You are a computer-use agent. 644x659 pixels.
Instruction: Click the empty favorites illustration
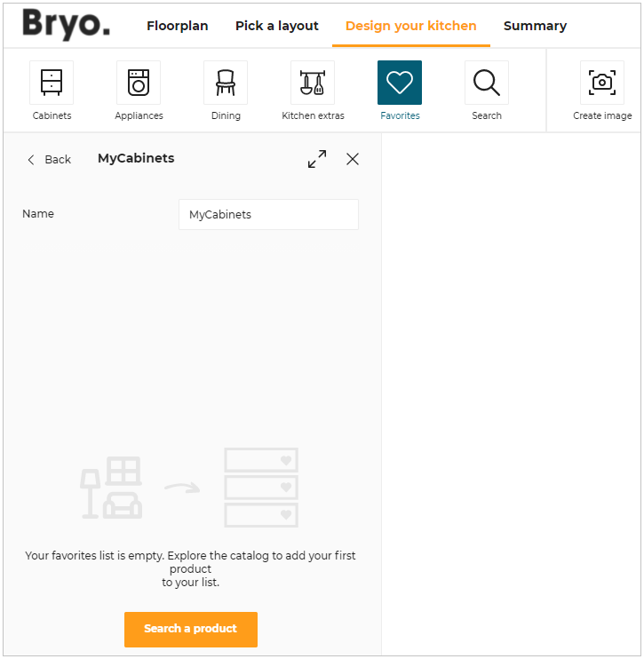[x=190, y=488]
